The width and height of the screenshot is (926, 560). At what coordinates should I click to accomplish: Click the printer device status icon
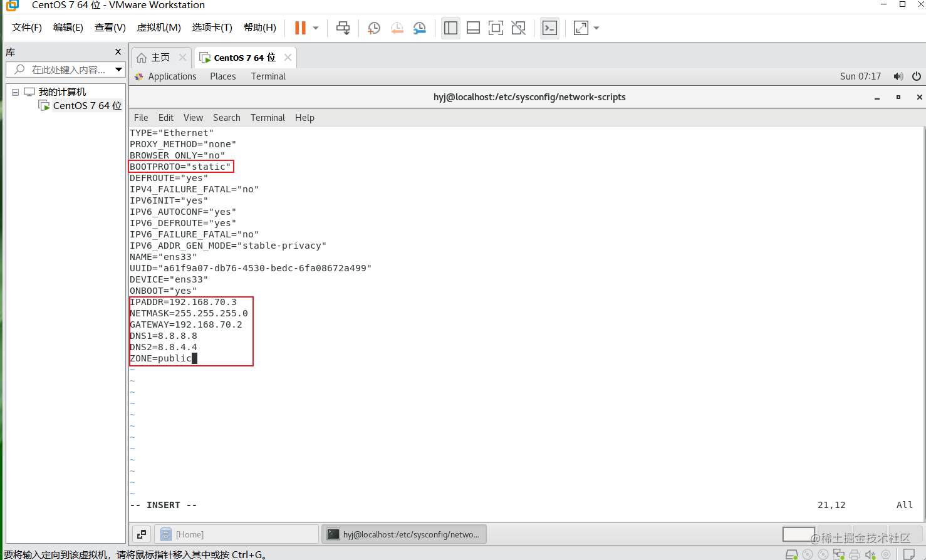tap(855, 554)
